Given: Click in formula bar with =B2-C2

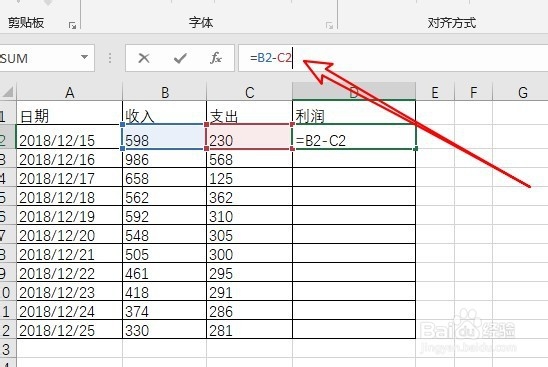Looking at the screenshot, I should click(x=393, y=58).
